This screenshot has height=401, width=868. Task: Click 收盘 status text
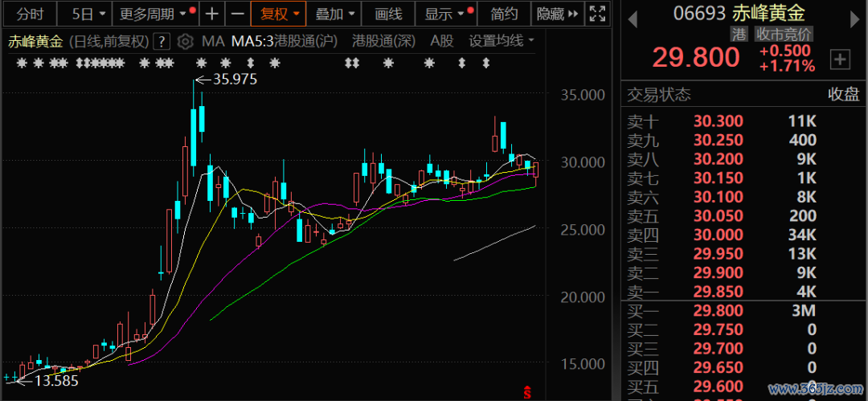coord(844,95)
